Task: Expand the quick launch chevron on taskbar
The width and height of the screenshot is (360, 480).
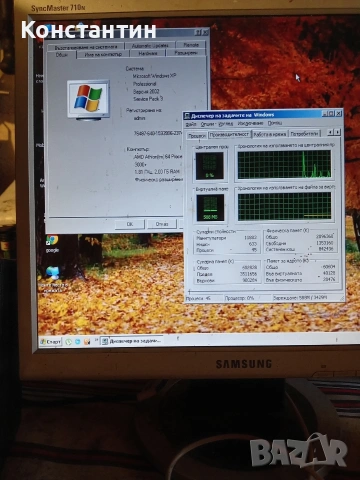Action: coord(96,340)
